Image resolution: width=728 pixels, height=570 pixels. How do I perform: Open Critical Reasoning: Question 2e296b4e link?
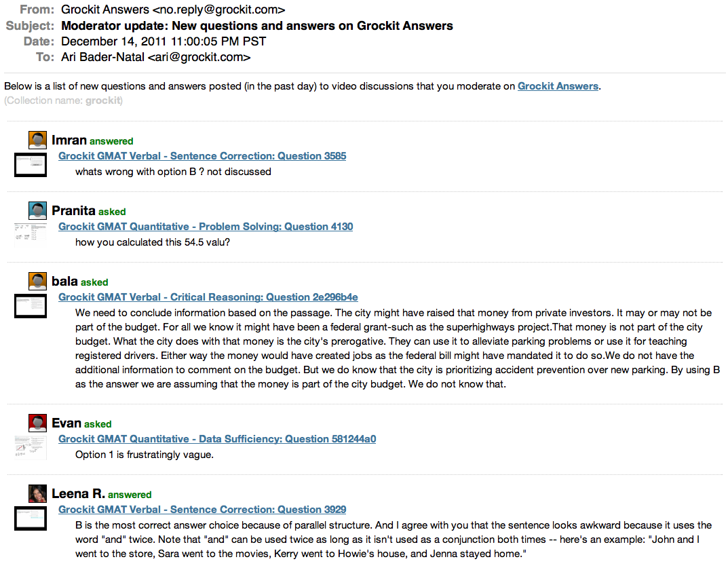point(208,297)
